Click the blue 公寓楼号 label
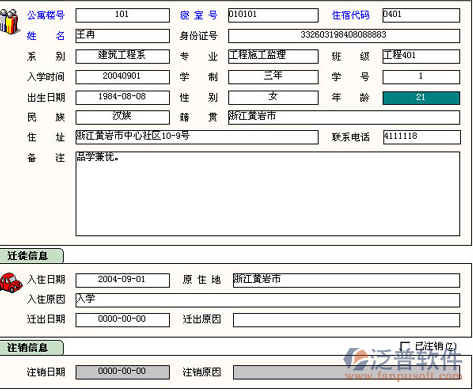The width and height of the screenshot is (473, 392). [x=46, y=15]
